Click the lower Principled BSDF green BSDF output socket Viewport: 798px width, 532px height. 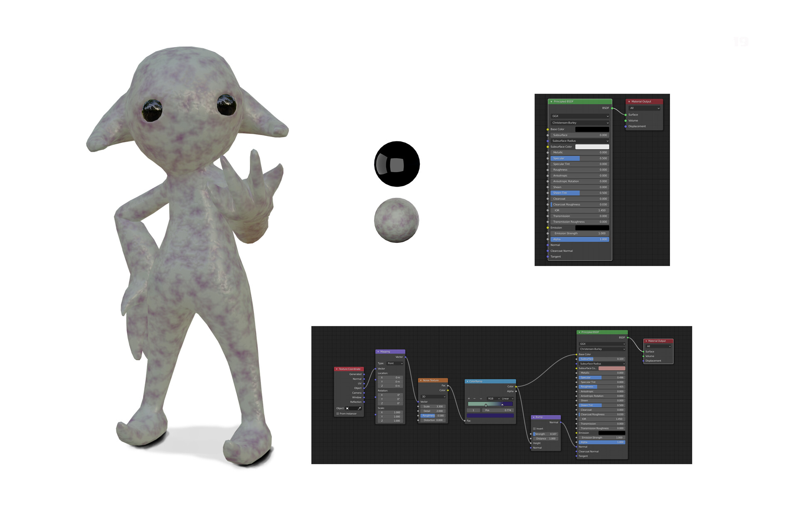pyautogui.click(x=628, y=337)
